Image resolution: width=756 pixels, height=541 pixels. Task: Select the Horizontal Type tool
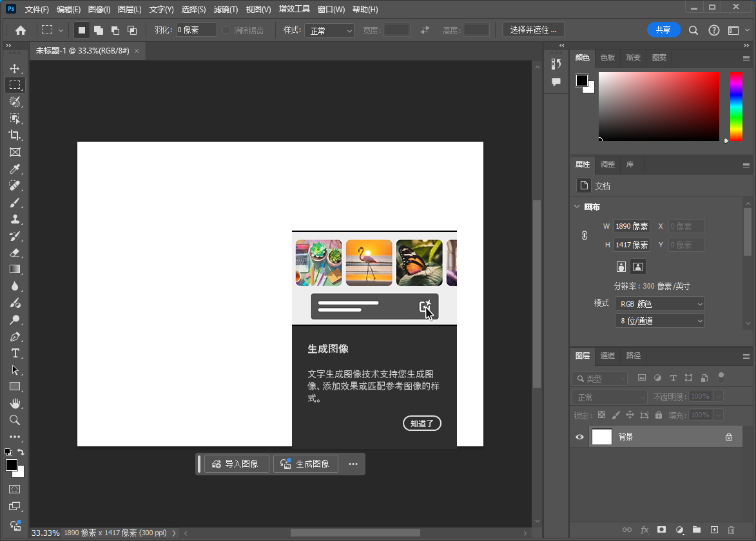(x=14, y=353)
